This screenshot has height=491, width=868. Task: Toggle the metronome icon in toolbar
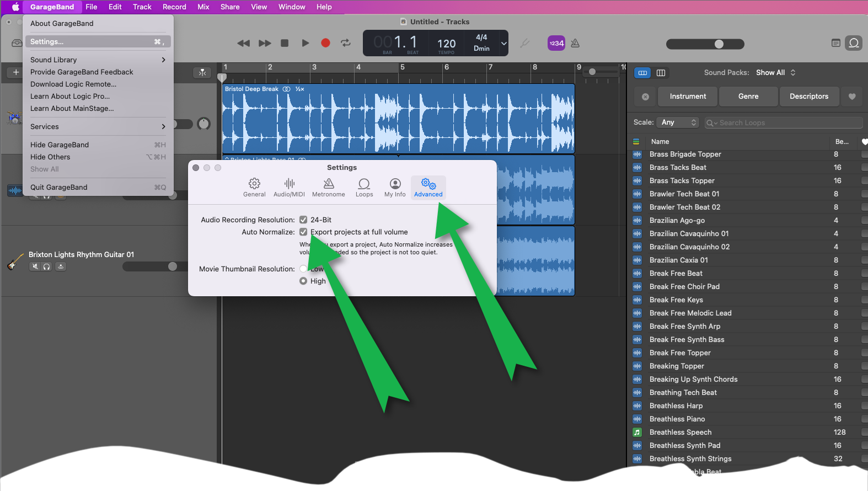coord(575,43)
